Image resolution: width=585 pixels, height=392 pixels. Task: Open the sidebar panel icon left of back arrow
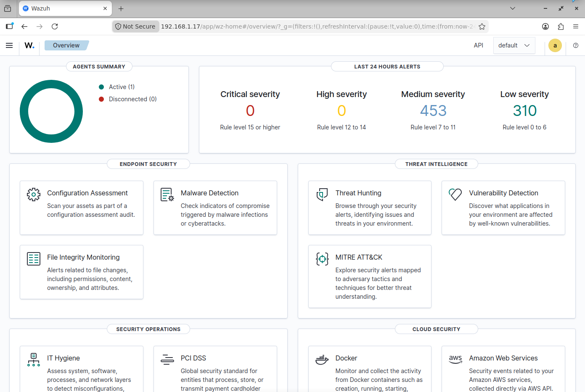[x=9, y=26]
